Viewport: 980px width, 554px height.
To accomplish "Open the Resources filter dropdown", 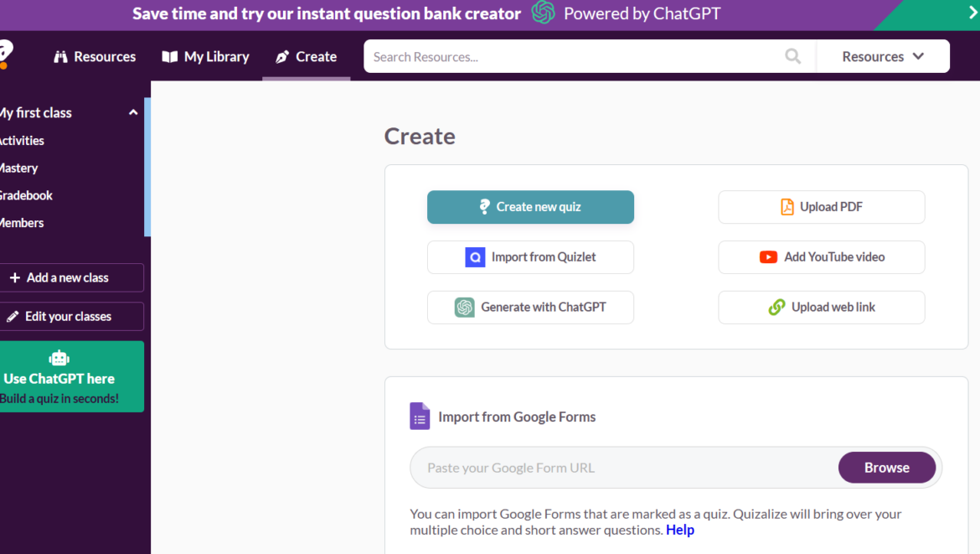I will [883, 56].
